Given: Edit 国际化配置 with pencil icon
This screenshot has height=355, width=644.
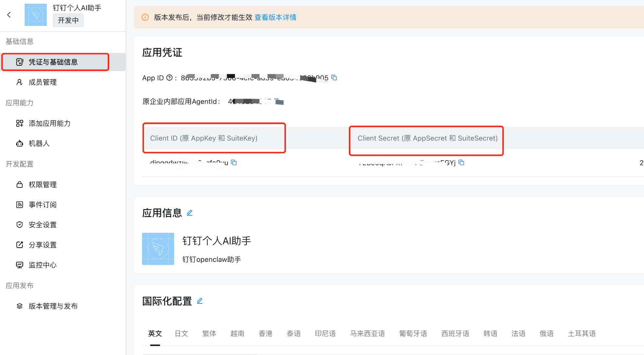Looking at the screenshot, I should tap(200, 301).
